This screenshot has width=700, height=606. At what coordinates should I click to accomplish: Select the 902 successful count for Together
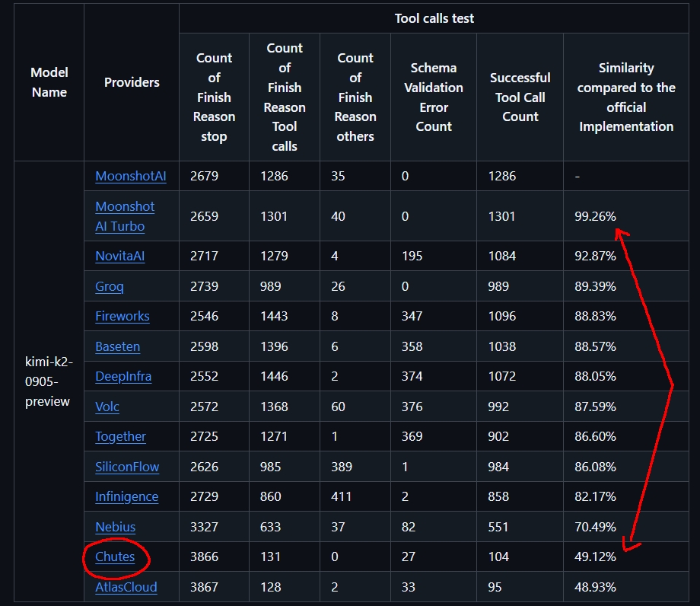[x=498, y=436]
